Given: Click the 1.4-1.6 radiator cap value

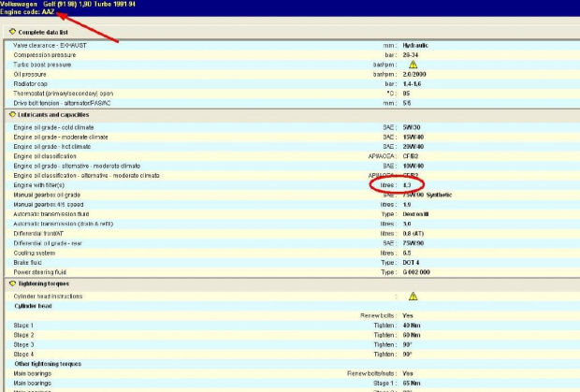Looking at the screenshot, I should [412, 83].
